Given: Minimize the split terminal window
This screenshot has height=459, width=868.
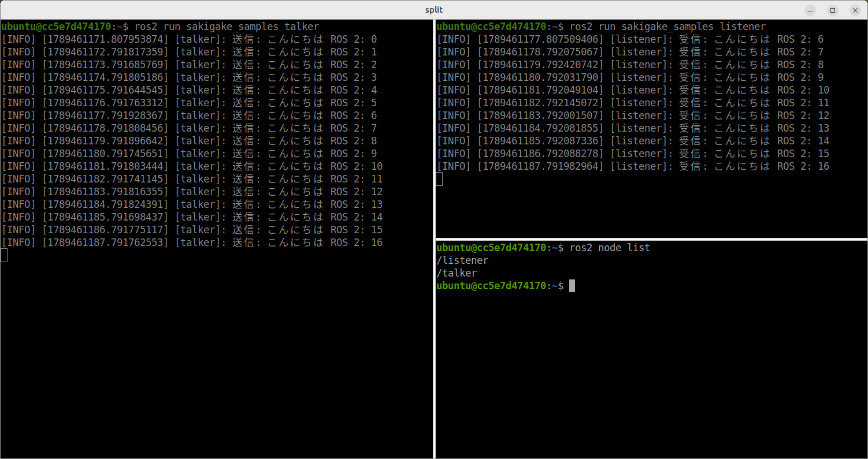Looking at the screenshot, I should click(811, 10).
